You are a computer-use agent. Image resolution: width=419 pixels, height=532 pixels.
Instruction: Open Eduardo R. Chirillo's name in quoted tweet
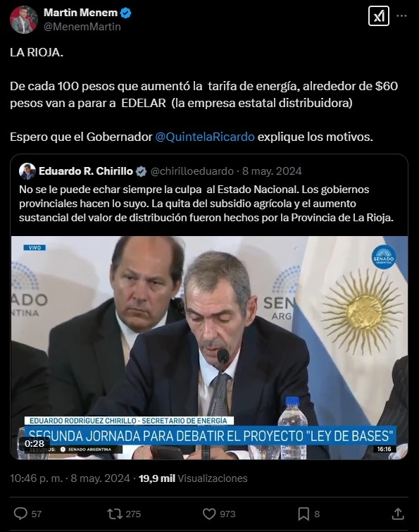coord(86,171)
